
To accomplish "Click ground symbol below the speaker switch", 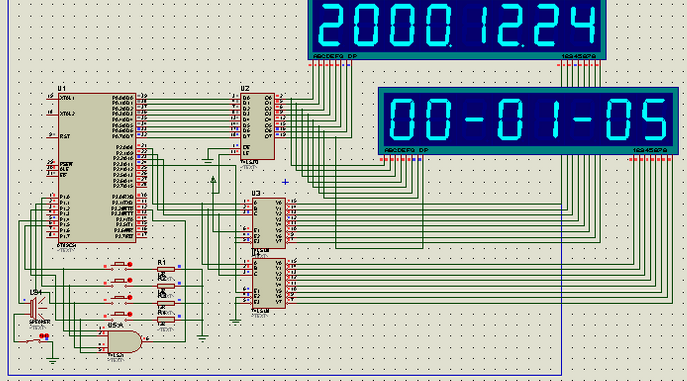I will (x=53, y=361).
